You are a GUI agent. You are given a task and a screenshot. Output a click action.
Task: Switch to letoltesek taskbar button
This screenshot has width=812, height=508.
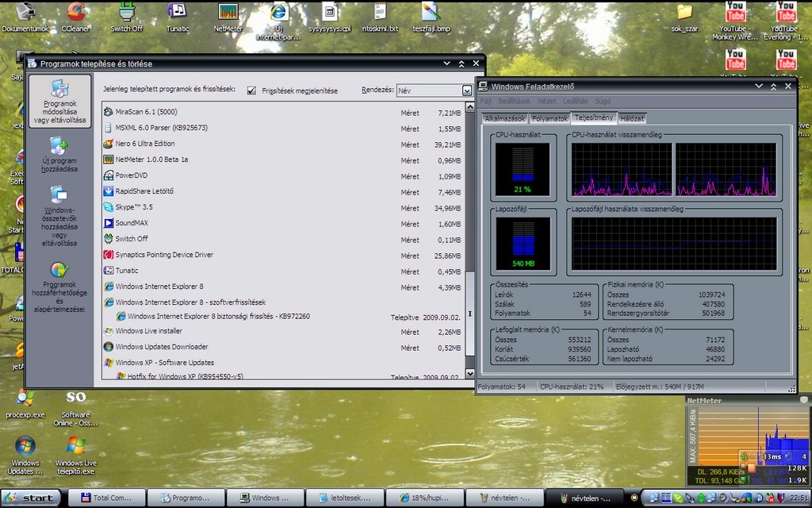pyautogui.click(x=345, y=498)
